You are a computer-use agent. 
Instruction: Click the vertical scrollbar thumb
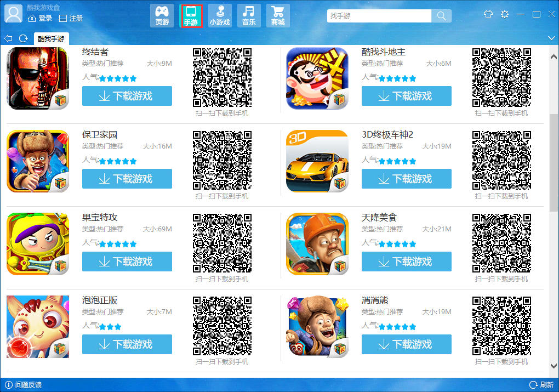coord(554,163)
